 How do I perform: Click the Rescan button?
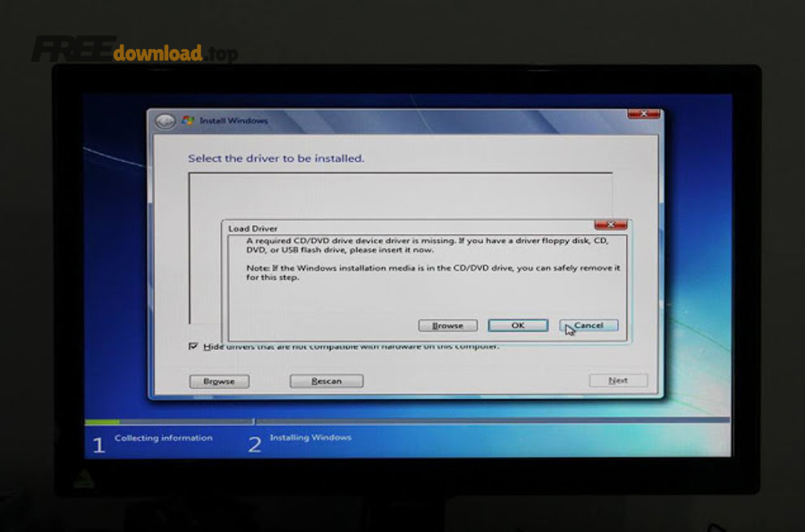click(x=326, y=381)
